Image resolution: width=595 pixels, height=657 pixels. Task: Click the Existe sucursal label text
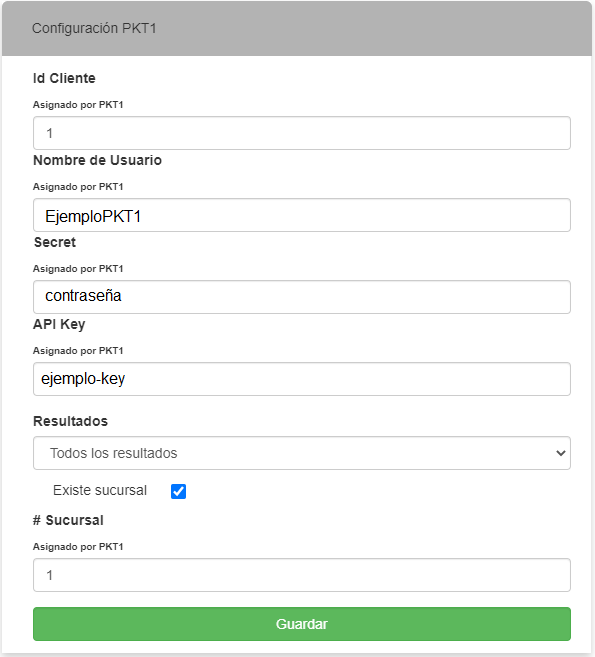(100, 490)
